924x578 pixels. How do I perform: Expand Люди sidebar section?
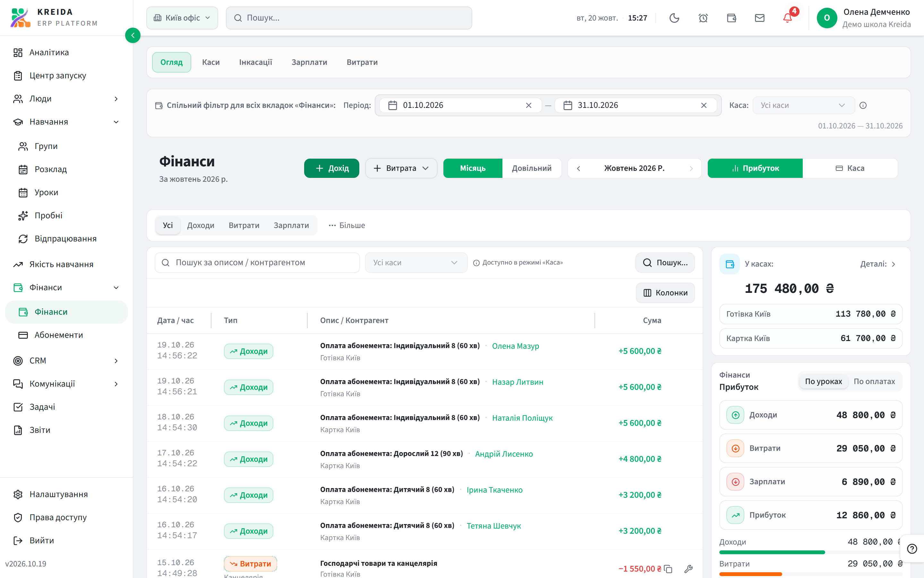pyautogui.click(x=66, y=99)
